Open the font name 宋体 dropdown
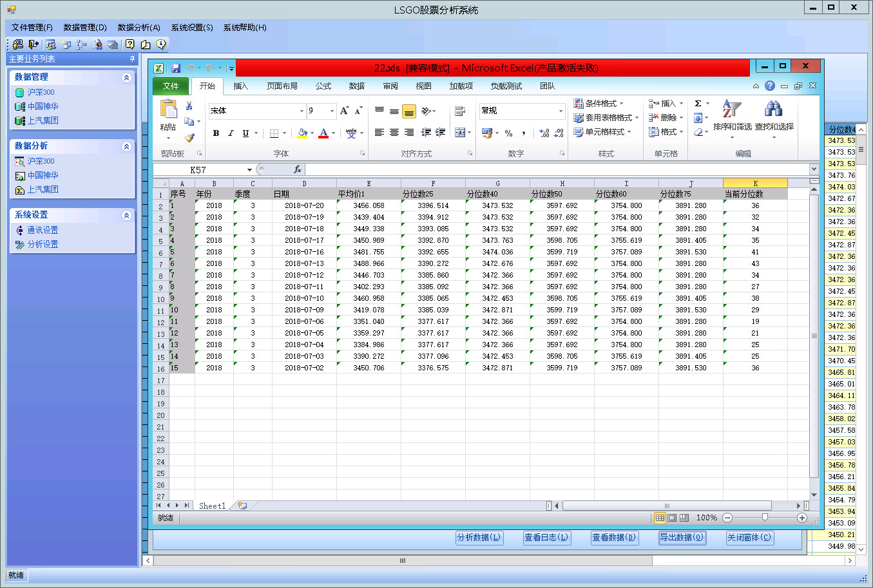873x588 pixels. [302, 111]
